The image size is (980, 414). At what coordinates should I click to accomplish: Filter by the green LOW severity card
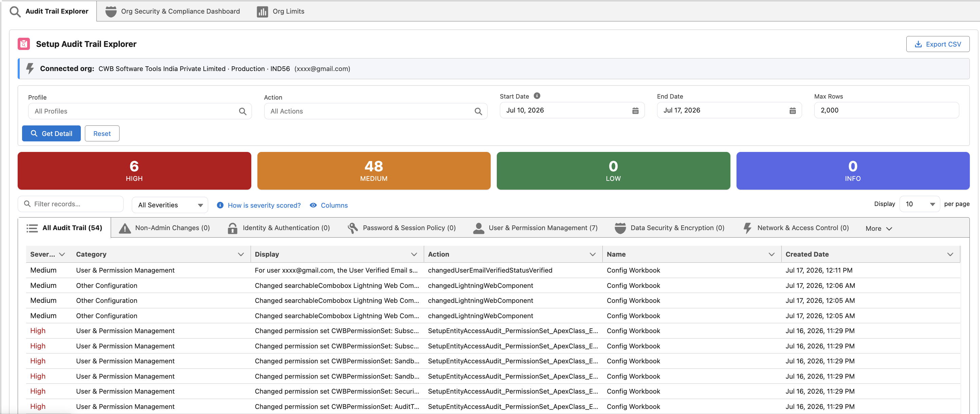613,171
